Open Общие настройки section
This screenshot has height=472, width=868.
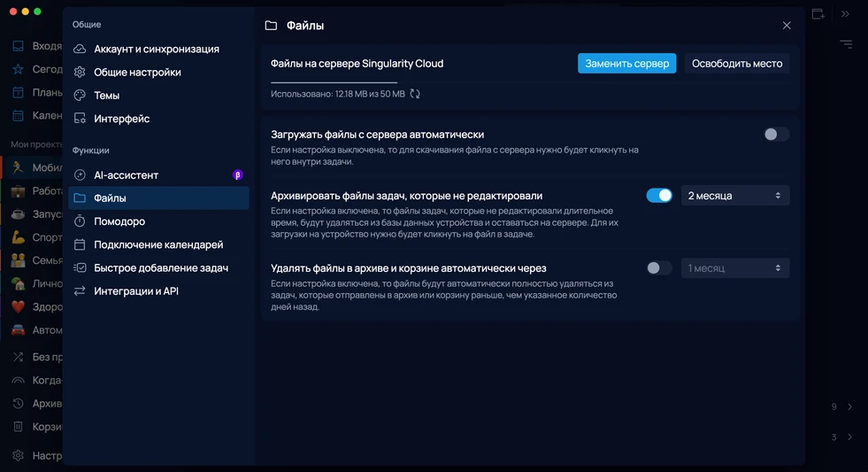coord(159,73)
